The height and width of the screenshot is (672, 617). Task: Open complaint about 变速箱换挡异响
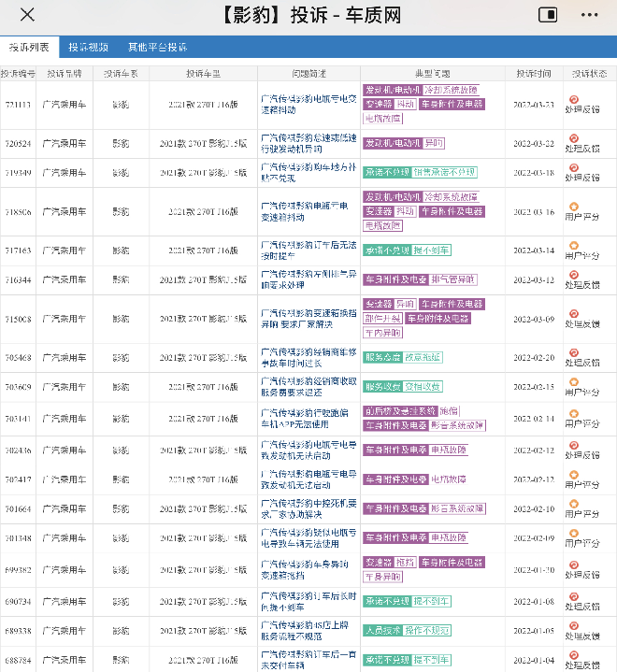point(308,319)
